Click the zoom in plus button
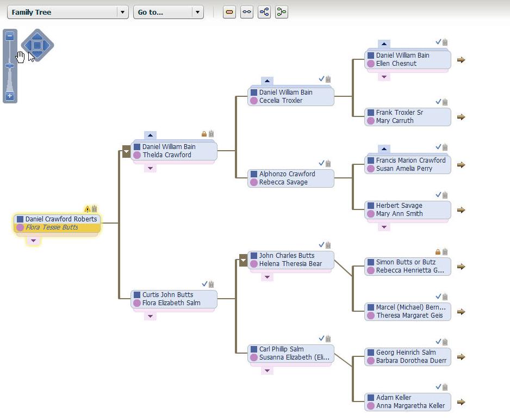510x420 pixels. pos(10,96)
